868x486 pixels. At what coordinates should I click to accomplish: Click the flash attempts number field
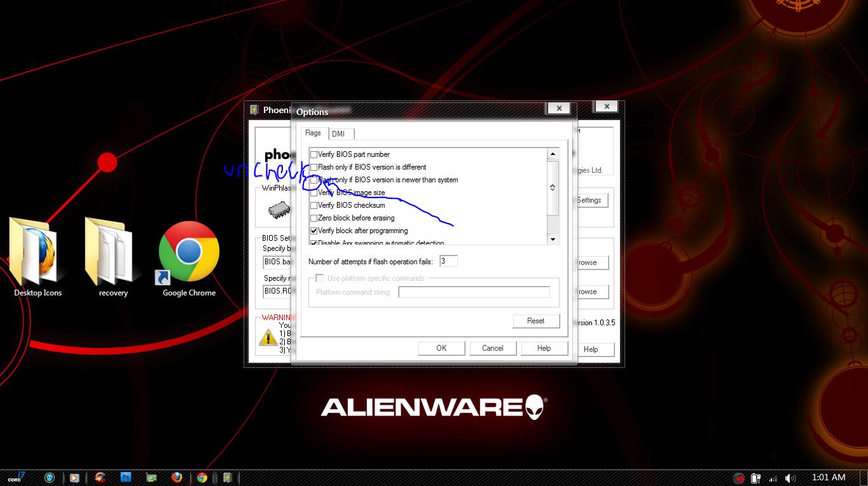tap(448, 261)
